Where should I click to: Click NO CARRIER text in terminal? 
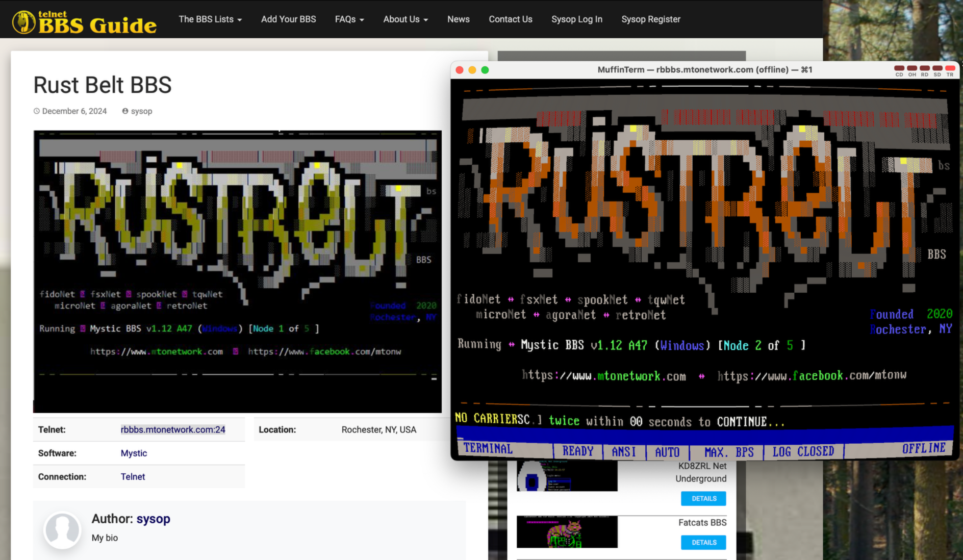486,418
